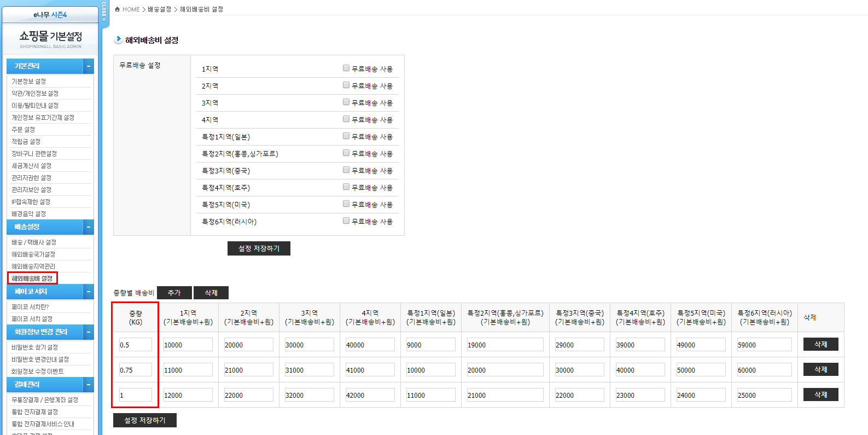
Task: Click 추가 button to add weight row
Action: 174,293
